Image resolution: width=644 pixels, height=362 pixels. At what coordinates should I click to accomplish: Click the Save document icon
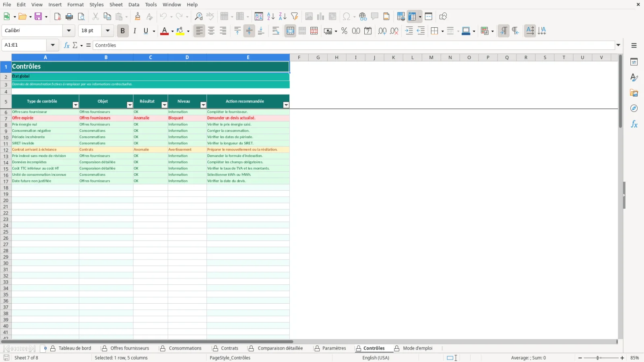tap(39, 16)
